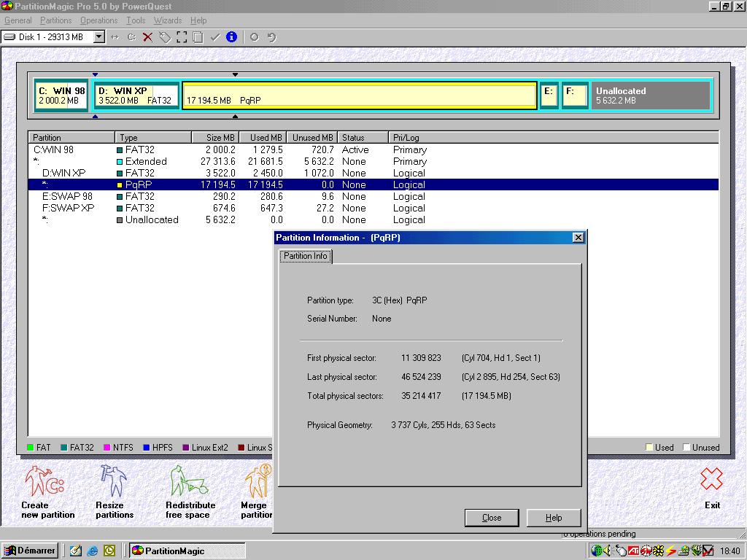
Task: Select the F: block in disk map
Action: coord(575,96)
